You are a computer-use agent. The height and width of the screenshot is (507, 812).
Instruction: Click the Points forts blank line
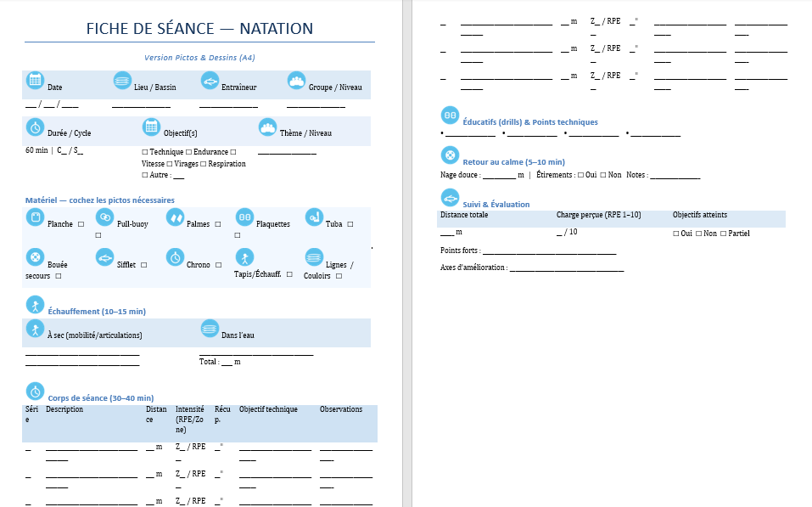549,252
